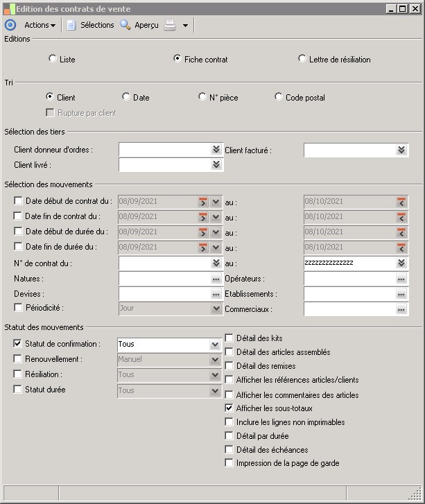Open Statut de confirmation dropdown
425x504 pixels.
[x=215, y=345]
